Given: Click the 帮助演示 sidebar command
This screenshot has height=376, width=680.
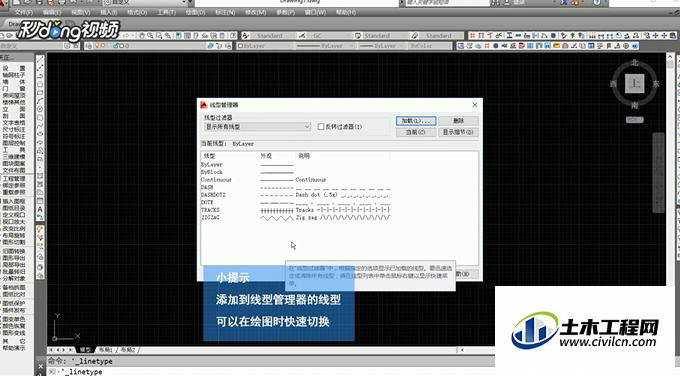Looking at the screenshot, I should coord(14,348).
